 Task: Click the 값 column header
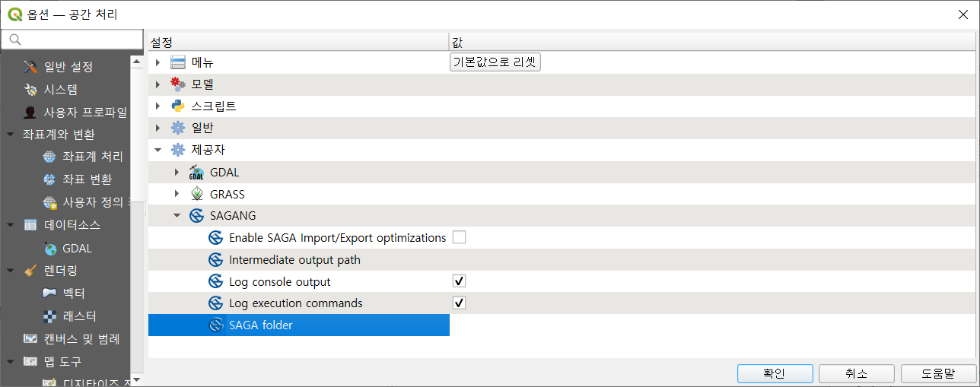[x=713, y=42]
